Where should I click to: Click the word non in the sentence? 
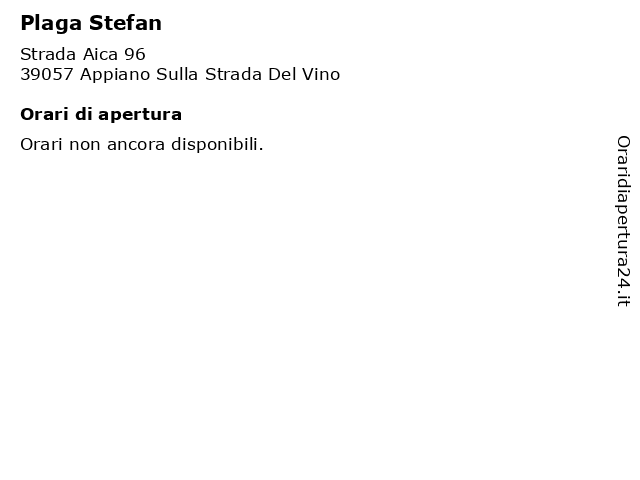(x=84, y=145)
